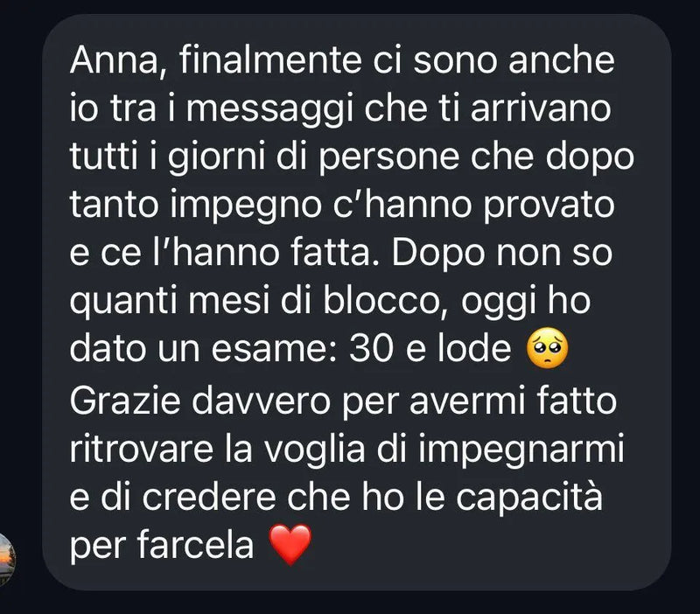The width and height of the screenshot is (700, 614).
Task: Open the sender's profile picture
Action: (7, 559)
